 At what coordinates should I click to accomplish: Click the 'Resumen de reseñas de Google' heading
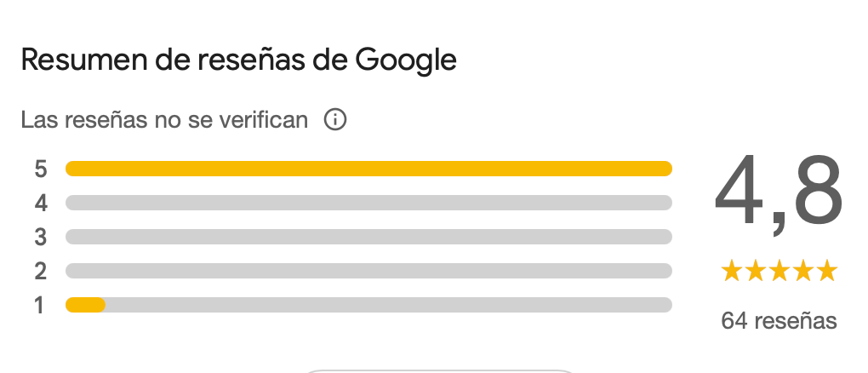pos(238,60)
